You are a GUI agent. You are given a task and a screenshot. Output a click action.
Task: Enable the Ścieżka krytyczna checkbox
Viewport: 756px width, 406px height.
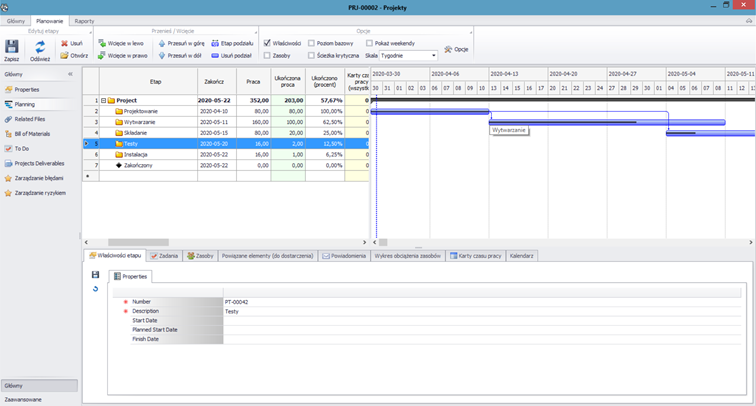(311, 55)
